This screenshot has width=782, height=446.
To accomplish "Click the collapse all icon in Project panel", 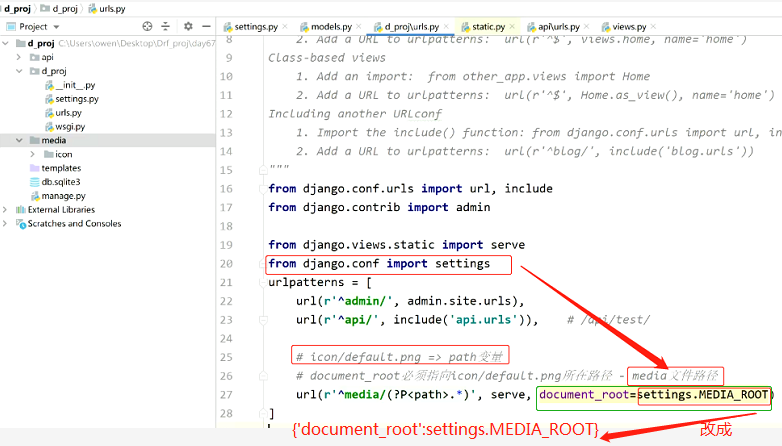I will 166,26.
